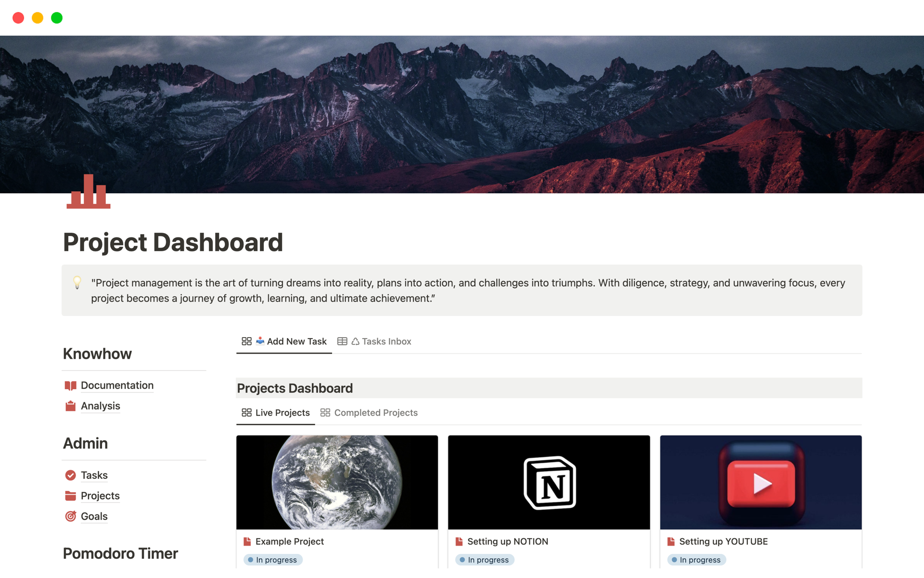
Task: Click the book icon beside Documentation
Action: (70, 385)
